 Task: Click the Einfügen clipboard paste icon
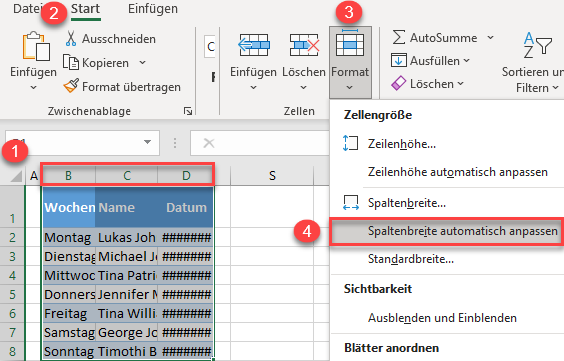click(36, 46)
